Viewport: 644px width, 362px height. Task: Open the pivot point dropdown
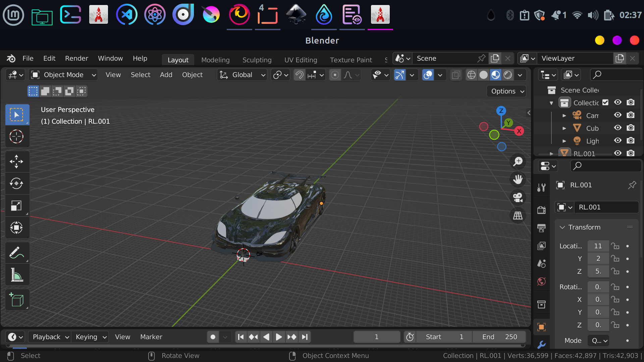(x=280, y=75)
